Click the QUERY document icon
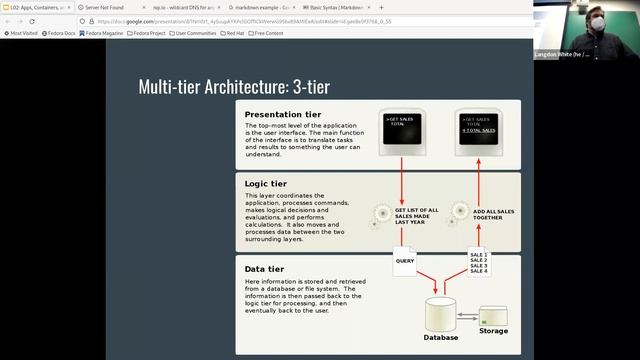 pos(404,261)
